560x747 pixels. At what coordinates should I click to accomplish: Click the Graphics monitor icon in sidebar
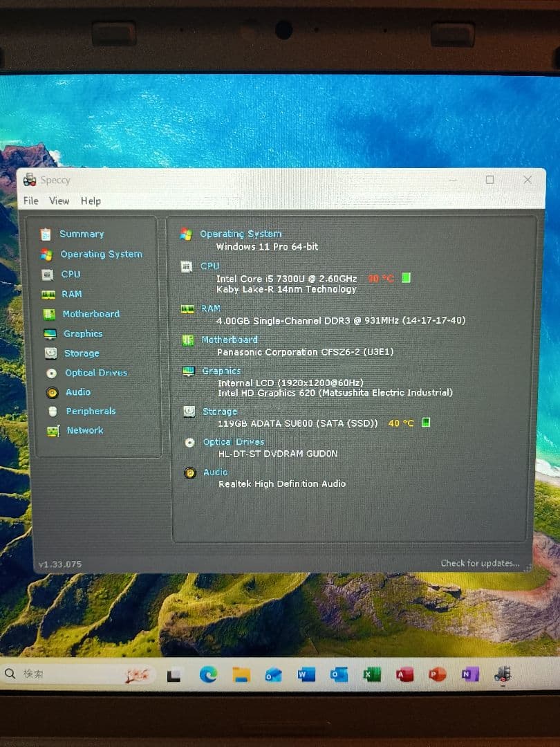coord(50,334)
